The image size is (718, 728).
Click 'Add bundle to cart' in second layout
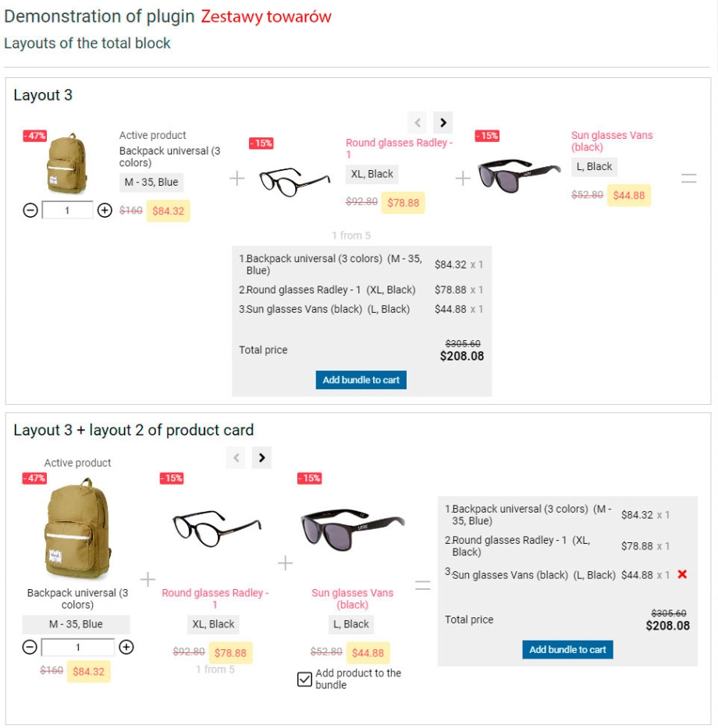[567, 650]
